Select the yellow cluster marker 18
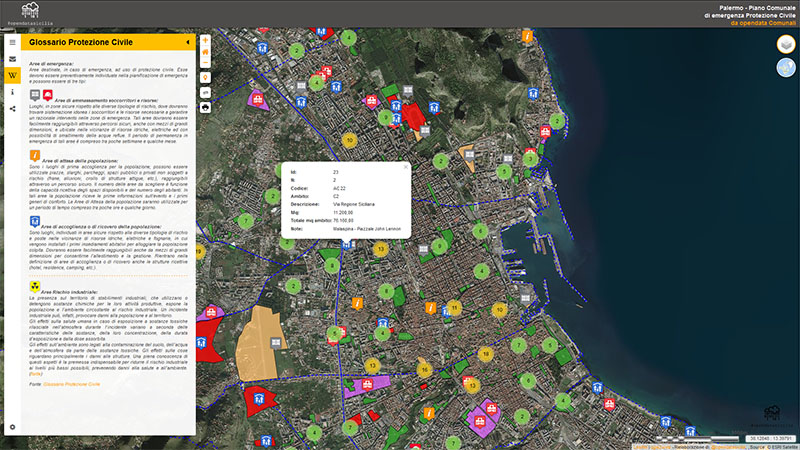Image resolution: width=800 pixels, height=450 pixels. (486, 354)
